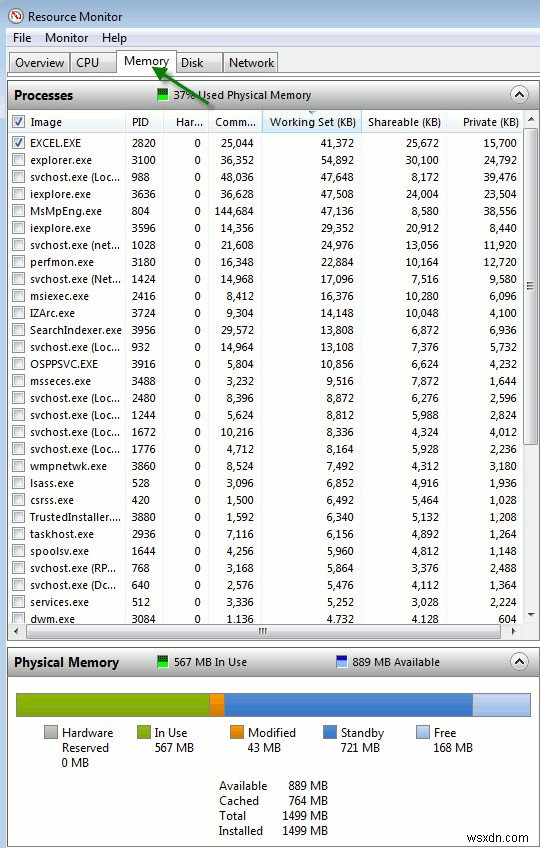Click the vertical scrollbar thumb in process list
The width and height of the screenshot is (540, 848).
(531, 286)
